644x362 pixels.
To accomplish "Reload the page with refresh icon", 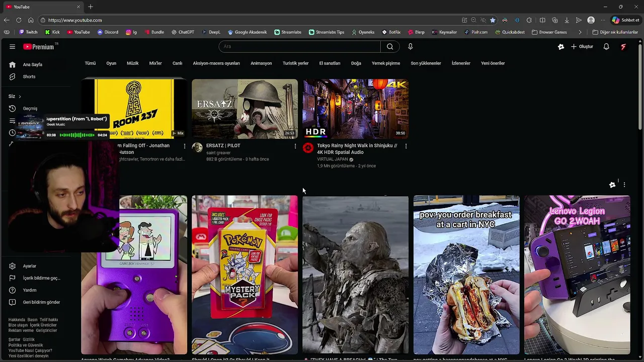I will pos(19,20).
